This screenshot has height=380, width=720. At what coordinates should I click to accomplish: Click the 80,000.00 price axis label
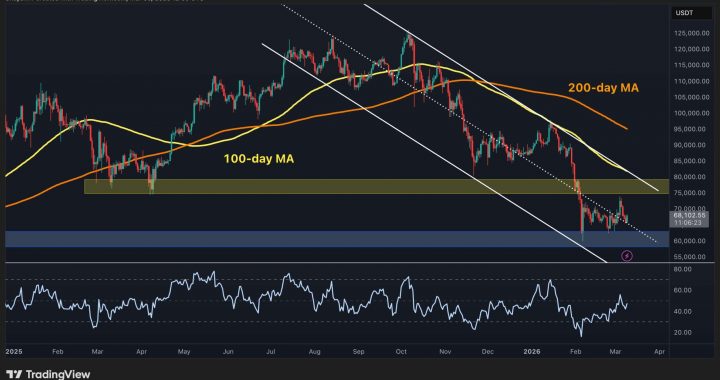pos(690,177)
